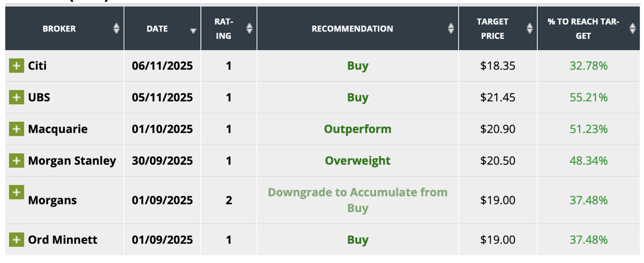644x263 pixels.
Task: Click the Date column sort arrow
Action: [193, 31]
